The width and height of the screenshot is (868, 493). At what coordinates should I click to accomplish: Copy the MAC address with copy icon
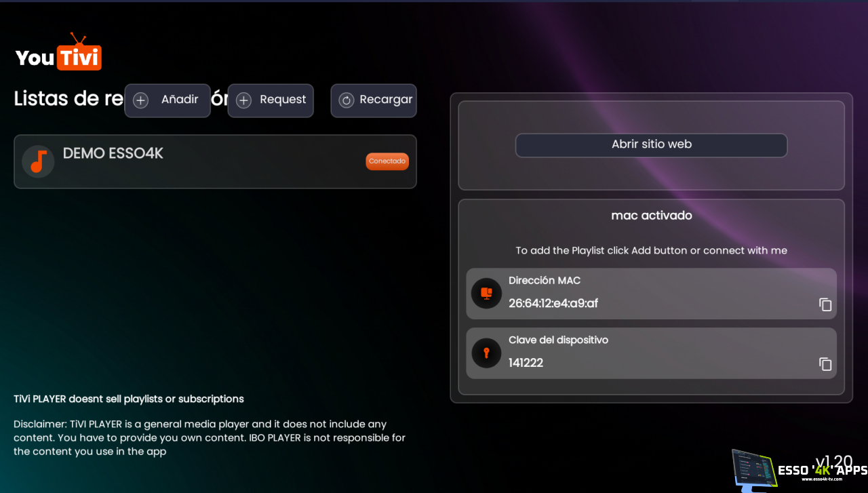point(825,304)
